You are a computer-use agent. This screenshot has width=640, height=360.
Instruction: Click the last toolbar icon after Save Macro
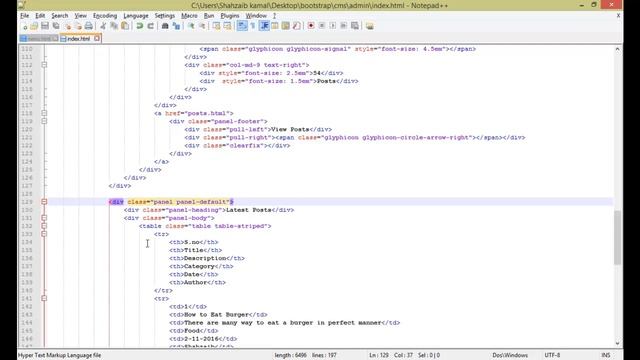pyautogui.click(x=369, y=26)
